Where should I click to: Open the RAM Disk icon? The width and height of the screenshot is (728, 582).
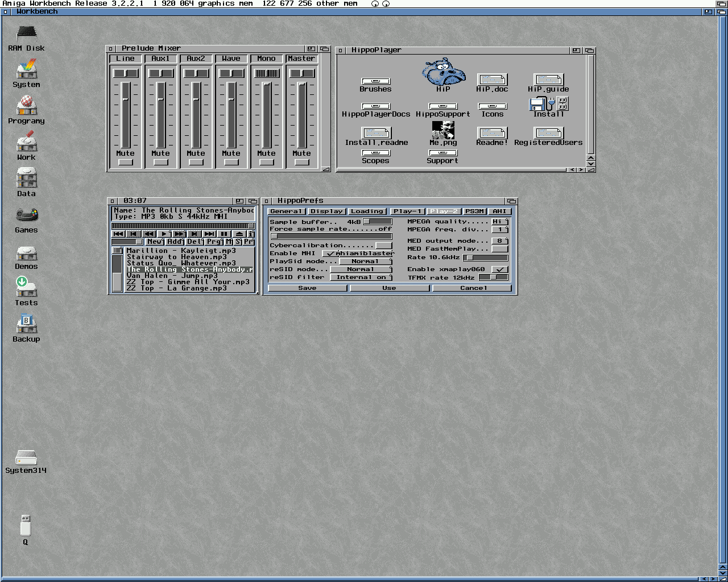coord(26,34)
